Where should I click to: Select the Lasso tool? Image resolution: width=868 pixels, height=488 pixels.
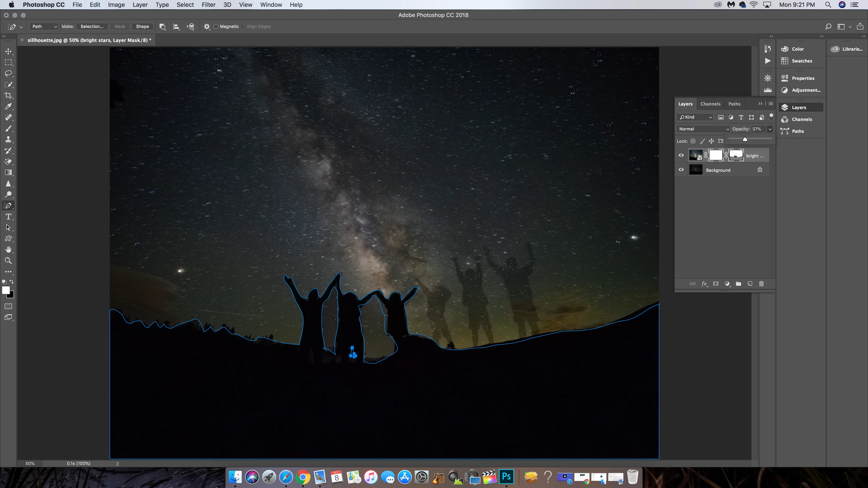[8, 73]
